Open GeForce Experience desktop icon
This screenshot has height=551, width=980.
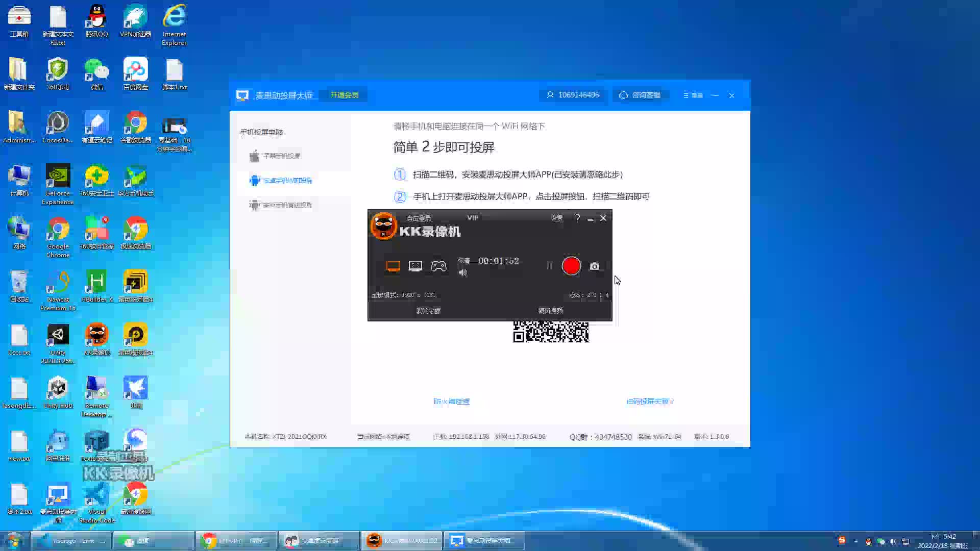(x=58, y=185)
